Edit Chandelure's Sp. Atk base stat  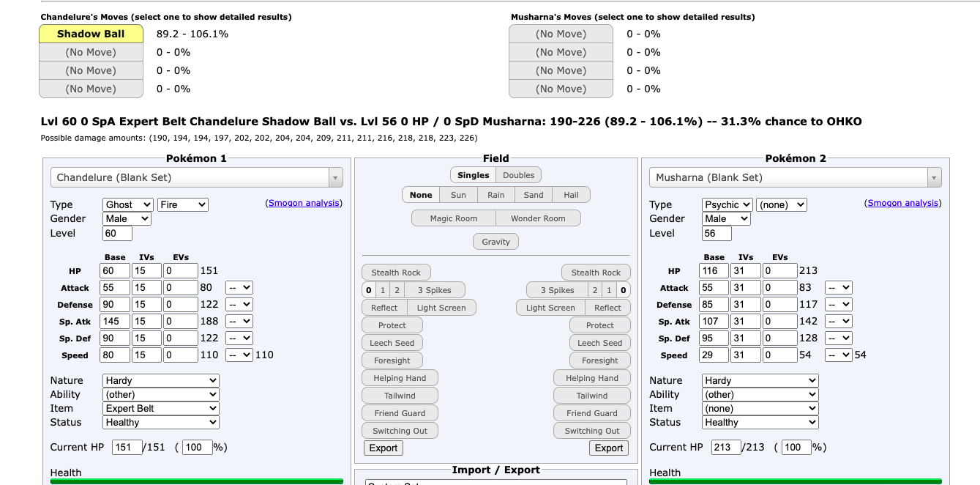[x=115, y=322]
